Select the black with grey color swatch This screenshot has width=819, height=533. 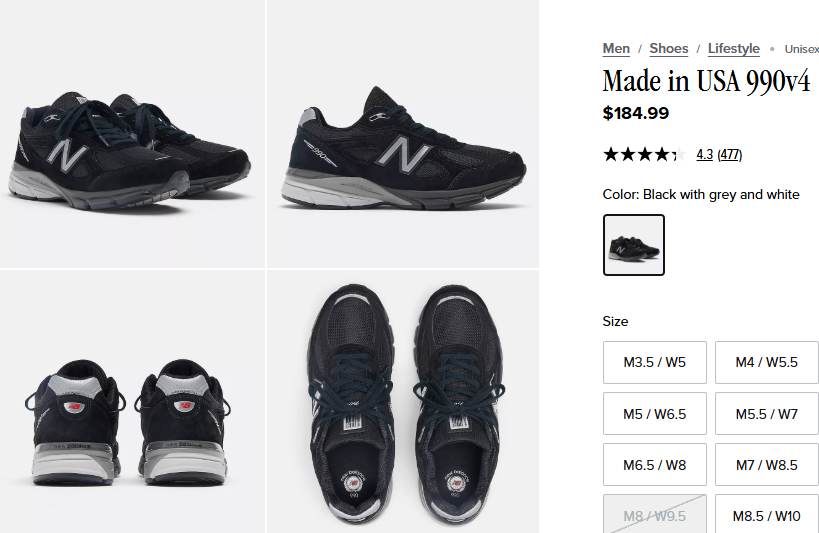pos(634,245)
